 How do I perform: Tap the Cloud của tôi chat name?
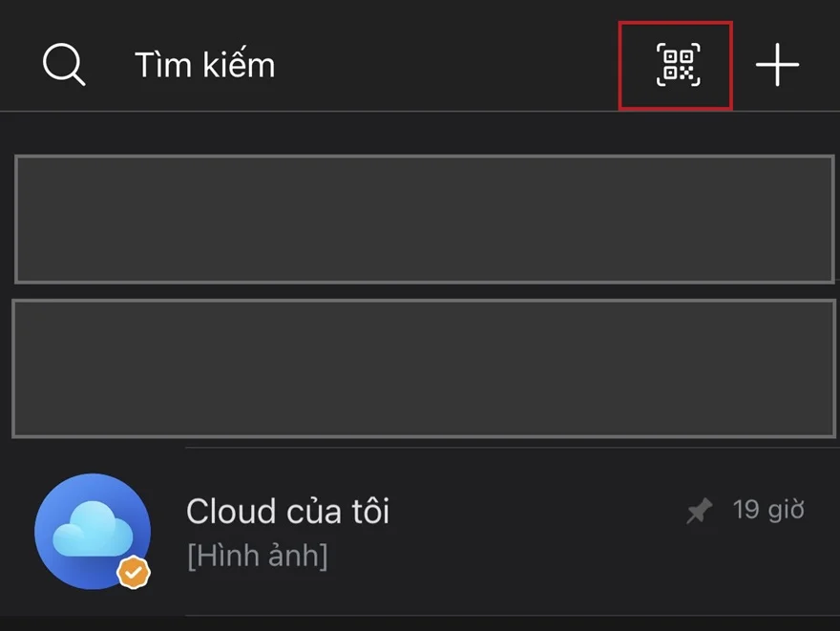tap(288, 511)
